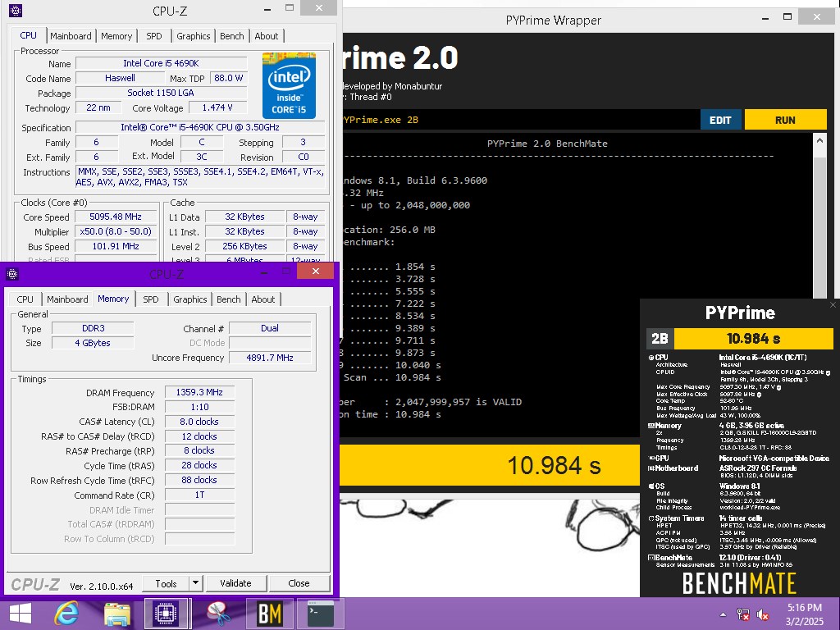Open BenchMate via the BM taskbar icon
This screenshot has width=840, height=630.
pyautogui.click(x=269, y=614)
